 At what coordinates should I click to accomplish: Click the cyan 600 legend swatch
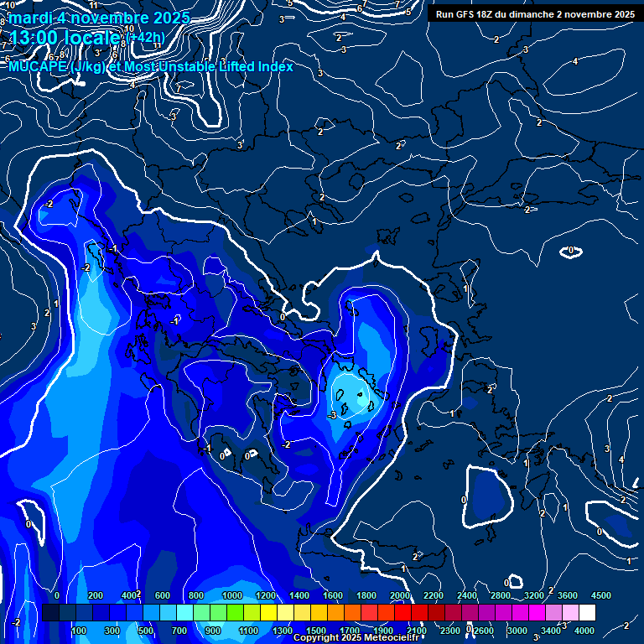pyautogui.click(x=151, y=613)
